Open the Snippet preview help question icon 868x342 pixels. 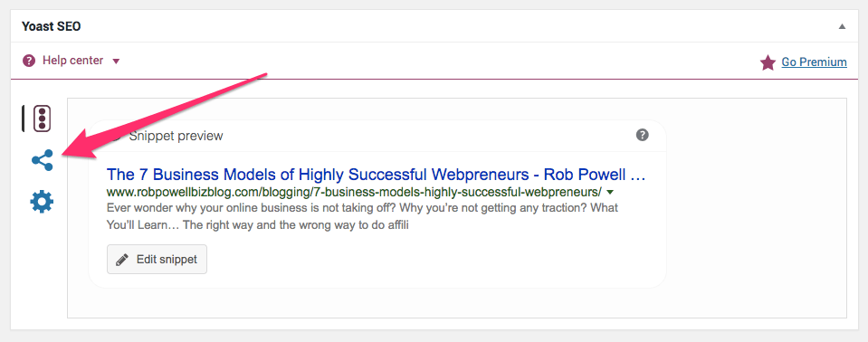pos(642,135)
